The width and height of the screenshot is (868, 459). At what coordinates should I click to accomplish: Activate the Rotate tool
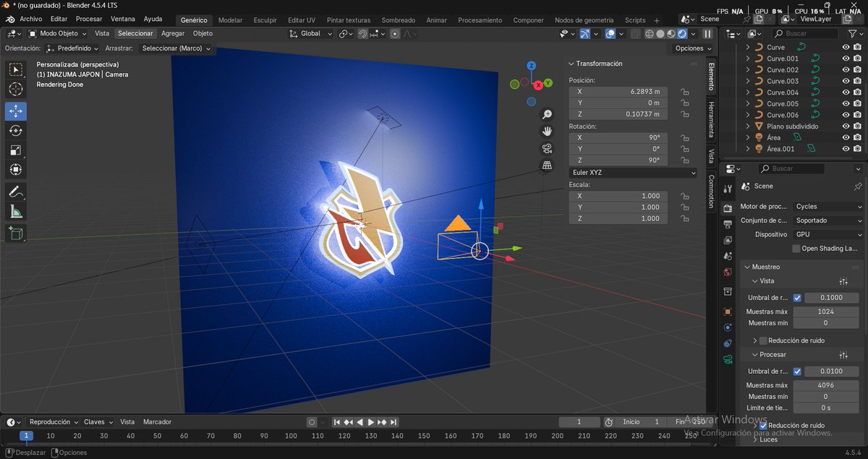coord(15,131)
